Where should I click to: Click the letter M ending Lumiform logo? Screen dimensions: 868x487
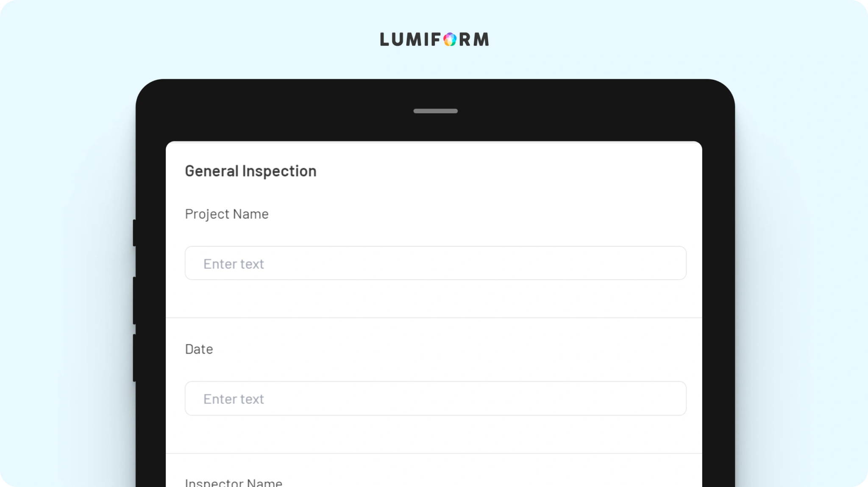481,39
